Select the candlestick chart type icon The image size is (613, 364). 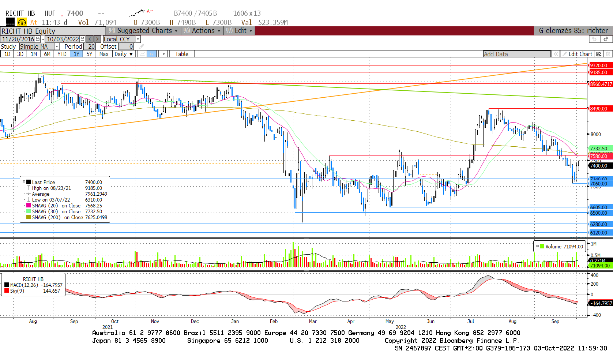coord(152,54)
